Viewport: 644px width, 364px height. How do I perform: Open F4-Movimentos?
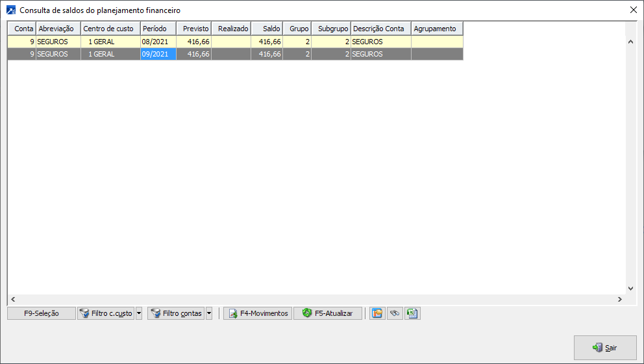tap(258, 313)
